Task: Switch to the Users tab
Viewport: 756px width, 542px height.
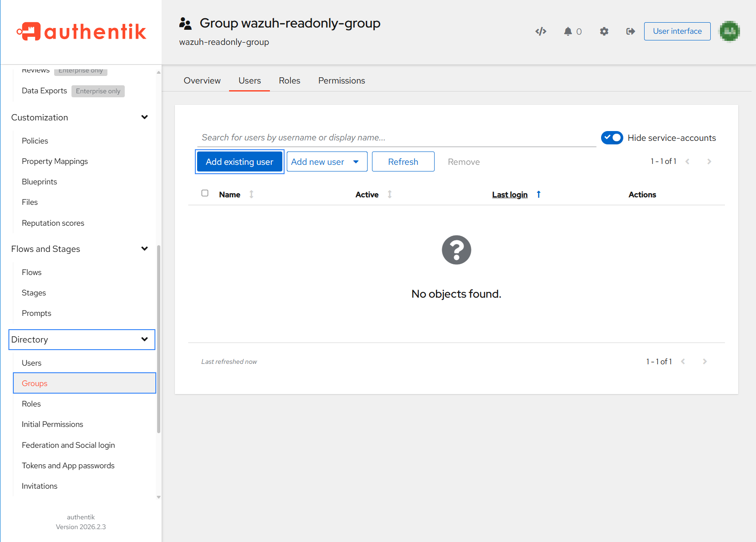Action: coord(249,80)
